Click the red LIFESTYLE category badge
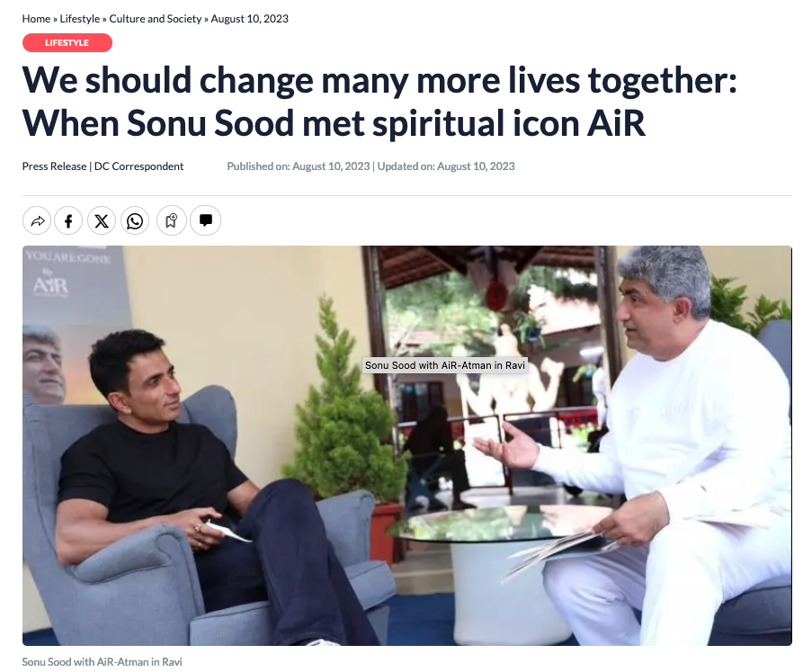 pyautogui.click(x=67, y=42)
